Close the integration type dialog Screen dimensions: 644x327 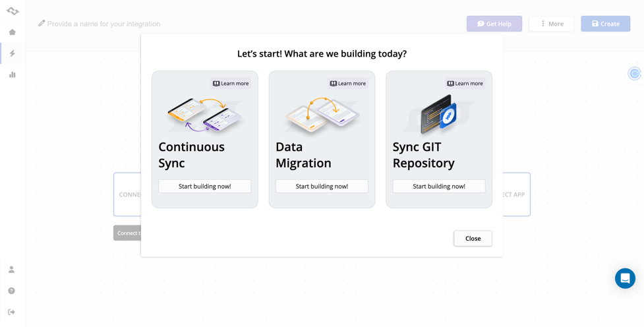coord(473,239)
